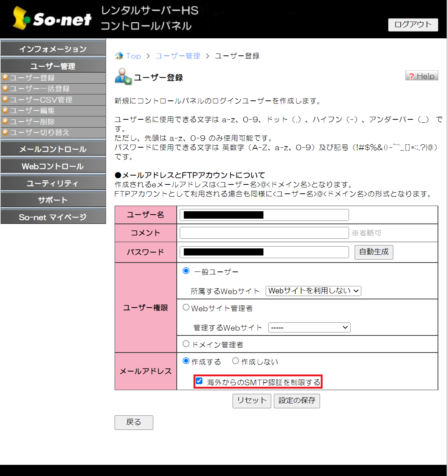
Task: Select the ドメイン管理者 radio button
Action: click(186, 344)
